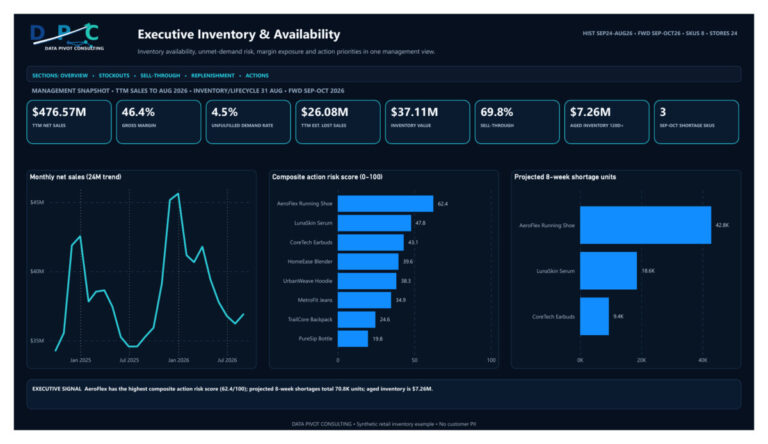Click the PureSip Bottle risk score bar
The height and width of the screenshot is (444, 768).
[353, 339]
